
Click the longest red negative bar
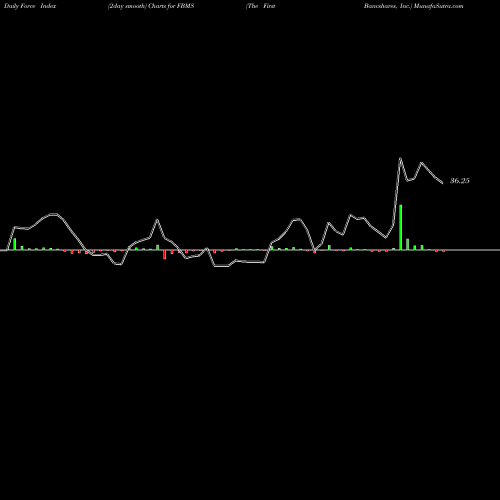tap(165, 255)
